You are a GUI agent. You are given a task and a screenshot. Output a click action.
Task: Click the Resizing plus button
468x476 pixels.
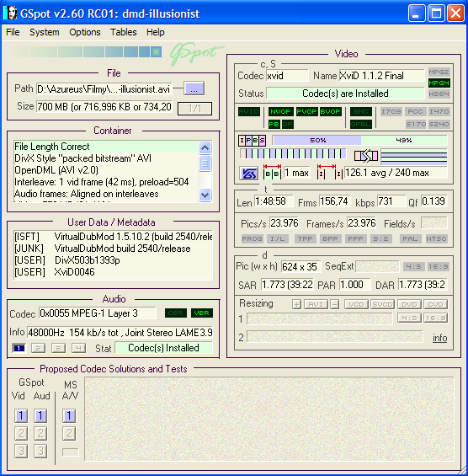pyautogui.click(x=296, y=304)
